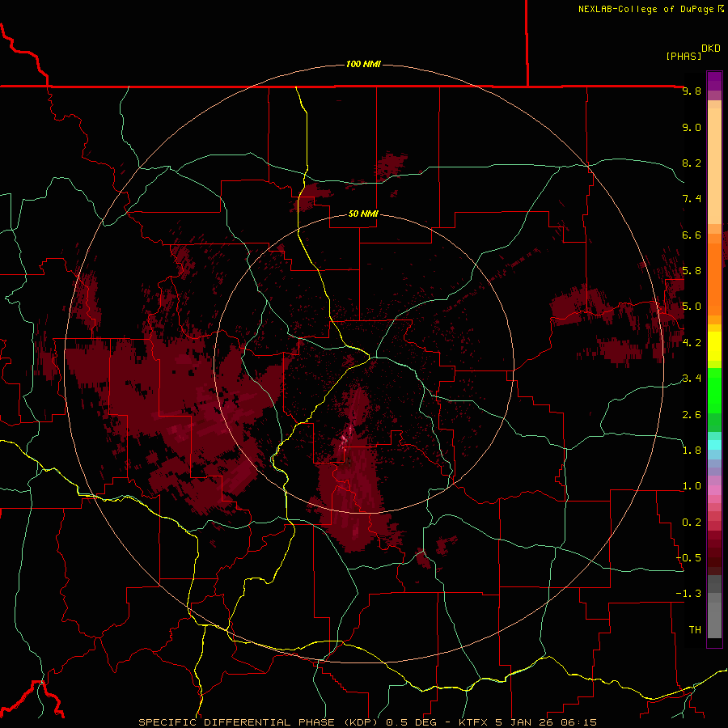Select the 0.2 legend value
This screenshot has height=728, width=728.
coord(692,523)
